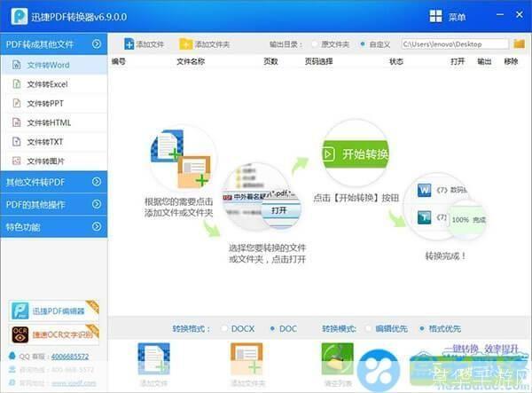Click the 开始转换 green button illustration

click(356, 154)
